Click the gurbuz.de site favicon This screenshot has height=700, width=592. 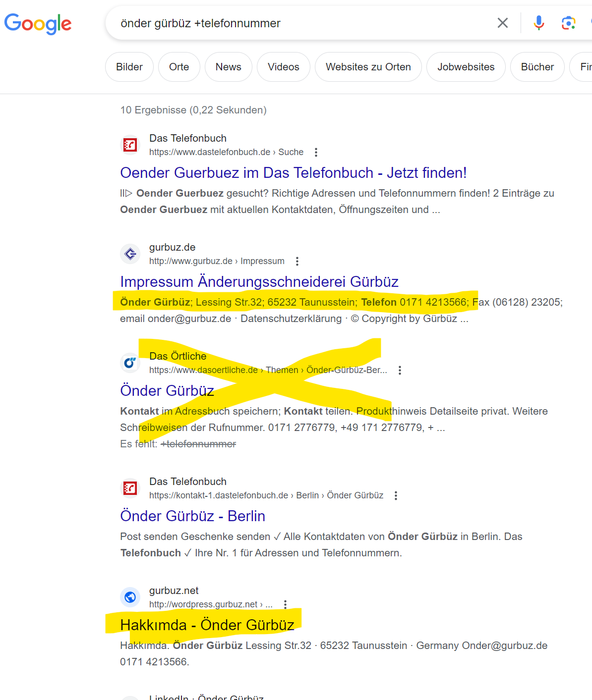point(130,254)
